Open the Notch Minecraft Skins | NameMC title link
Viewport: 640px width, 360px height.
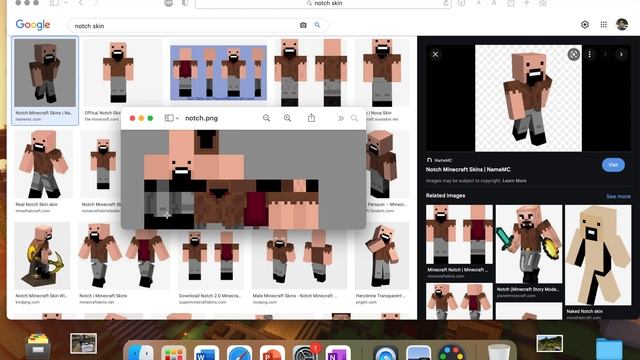(x=468, y=169)
